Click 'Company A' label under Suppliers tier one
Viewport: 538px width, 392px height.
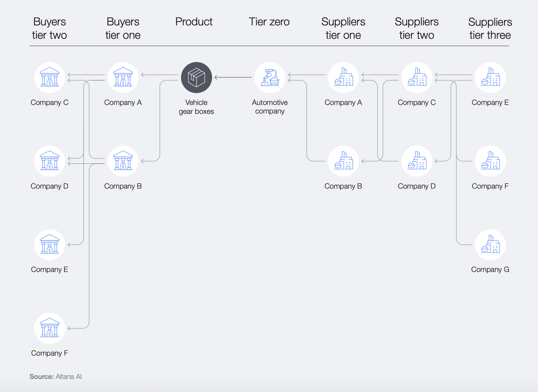[x=343, y=103]
